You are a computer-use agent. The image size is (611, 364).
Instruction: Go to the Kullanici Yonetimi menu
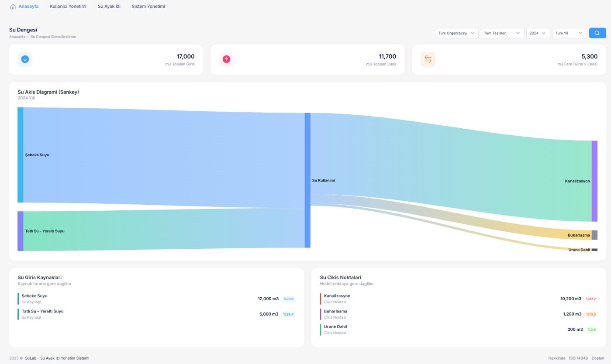68,7
